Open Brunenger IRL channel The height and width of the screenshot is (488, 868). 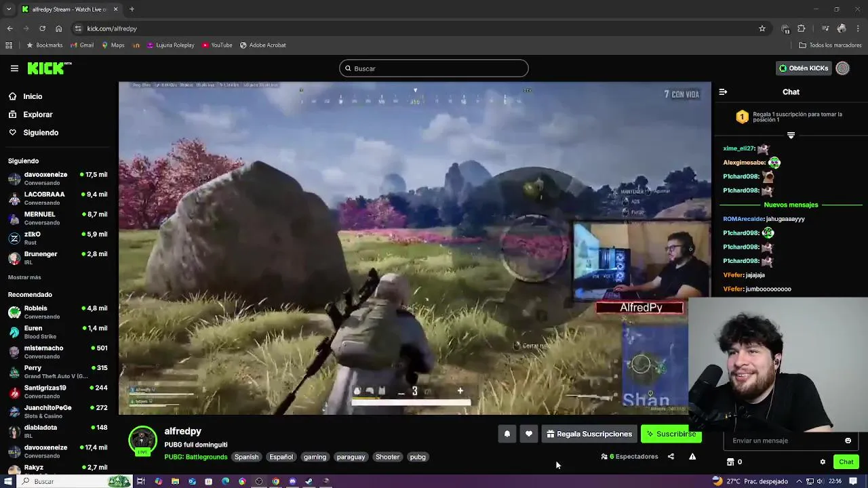coord(58,258)
